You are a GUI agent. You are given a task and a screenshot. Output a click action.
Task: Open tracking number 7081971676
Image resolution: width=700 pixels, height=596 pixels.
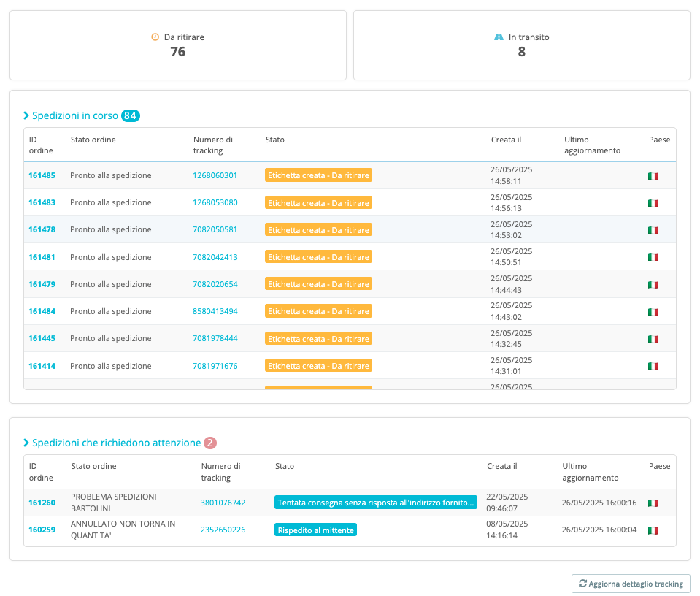point(215,366)
